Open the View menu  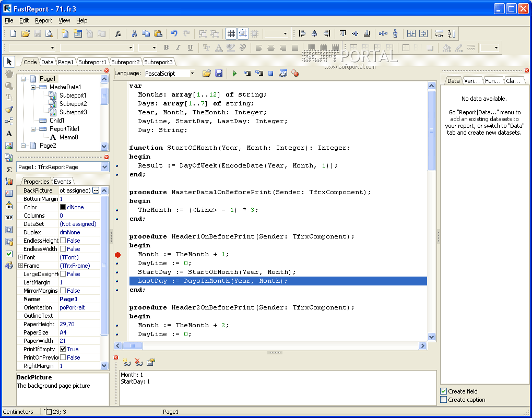point(64,20)
